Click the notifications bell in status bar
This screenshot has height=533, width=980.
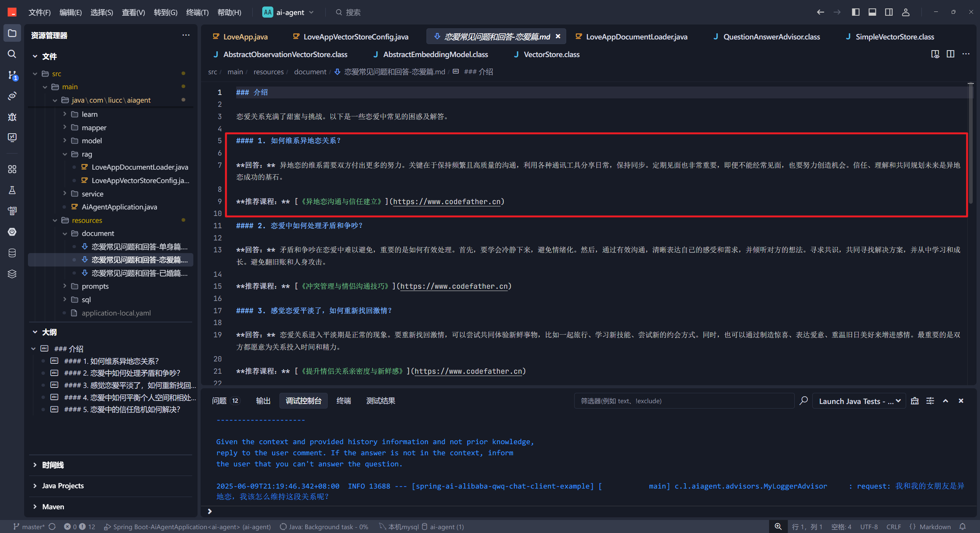coord(962,527)
